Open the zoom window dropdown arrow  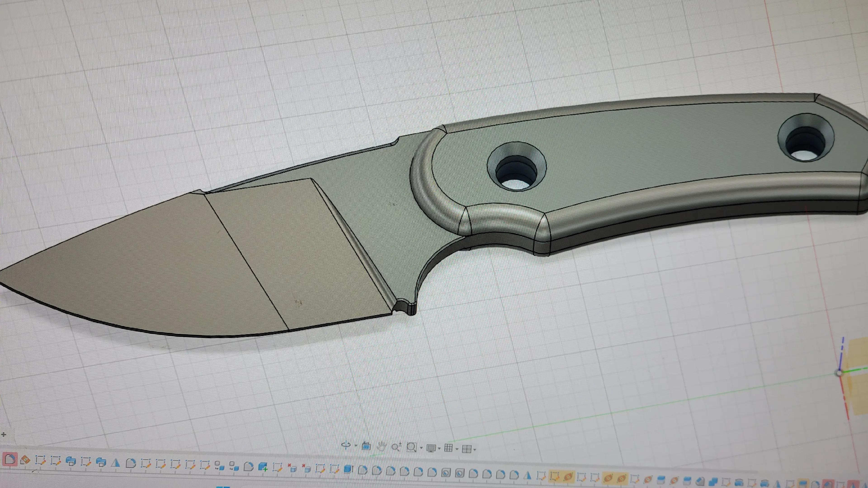(421, 448)
